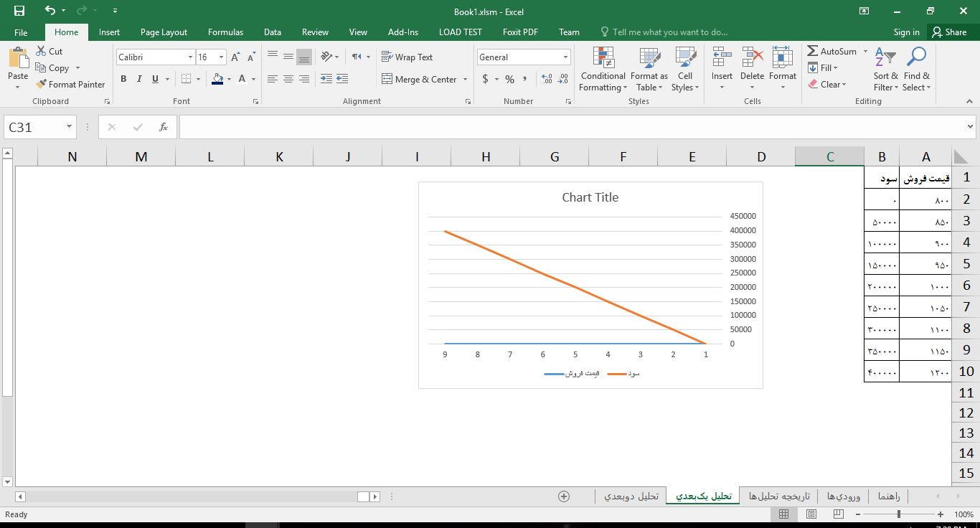Open the Merge & Center dropdown arrow
The width and height of the screenshot is (980, 528).
(465, 80)
